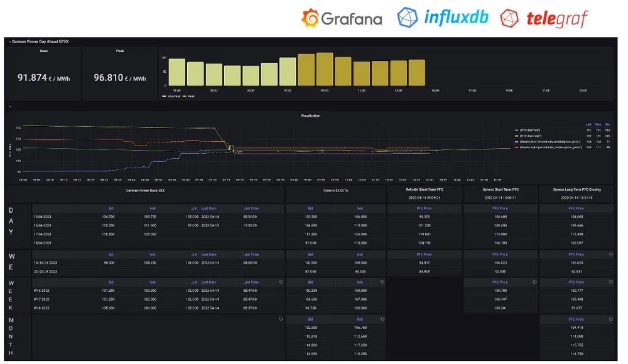Screen dimensions: 628x364
Task: Click the refresh icon next to the monthly Bid header
Action: click(382, 318)
